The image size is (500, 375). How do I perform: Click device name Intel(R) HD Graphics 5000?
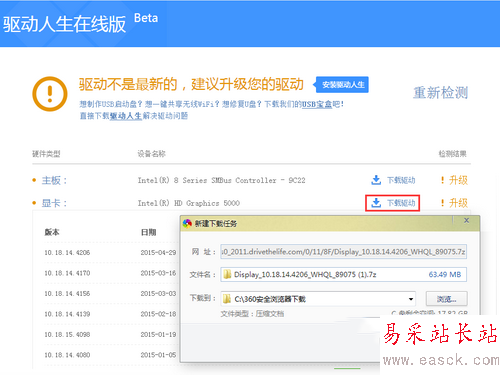coord(189,203)
